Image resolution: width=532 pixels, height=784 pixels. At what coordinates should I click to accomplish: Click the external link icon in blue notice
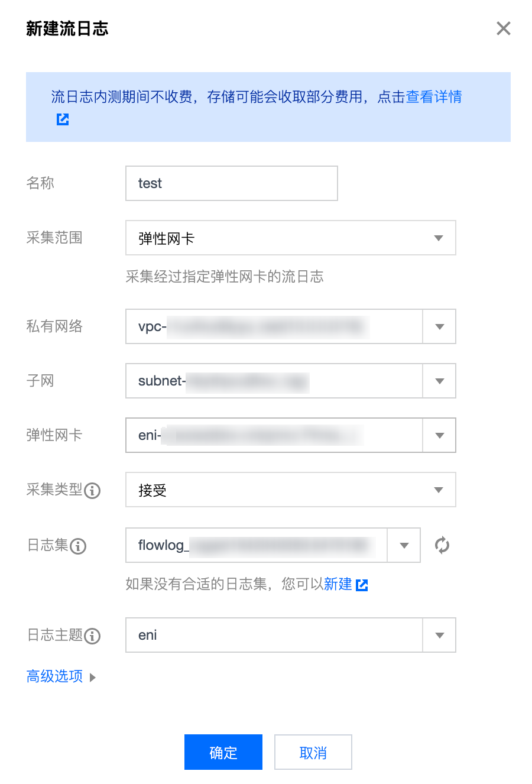coord(63,119)
